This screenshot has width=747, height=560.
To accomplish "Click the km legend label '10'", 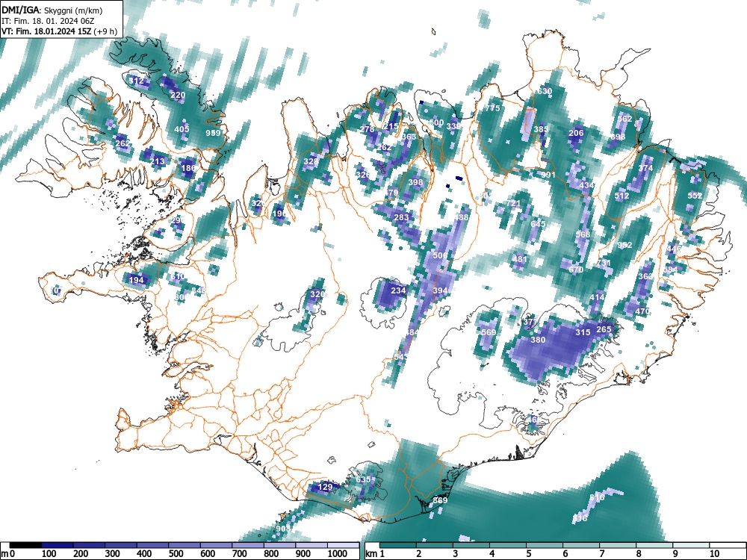I will [713, 554].
